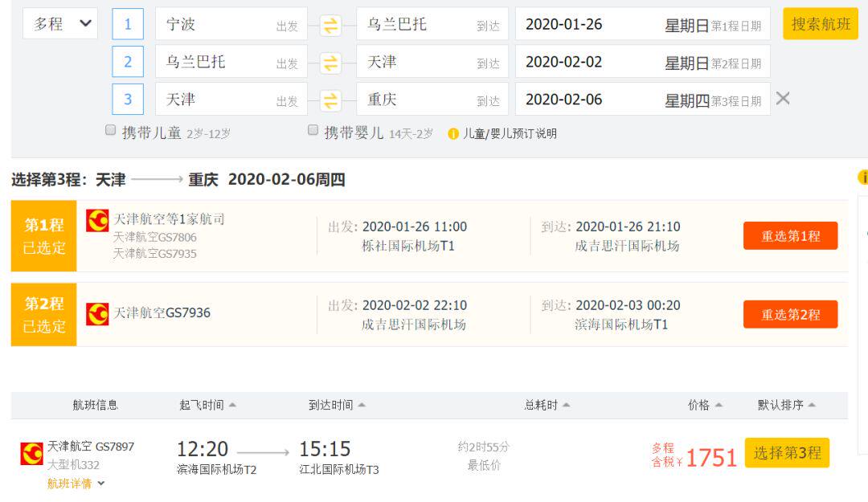Sort results by 价格 column
The image size is (868, 502).
[705, 405]
